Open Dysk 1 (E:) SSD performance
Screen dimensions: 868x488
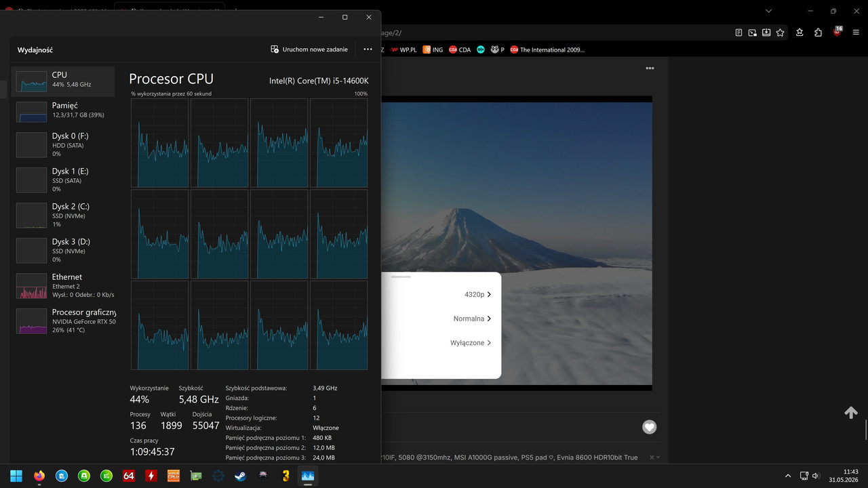coord(62,180)
